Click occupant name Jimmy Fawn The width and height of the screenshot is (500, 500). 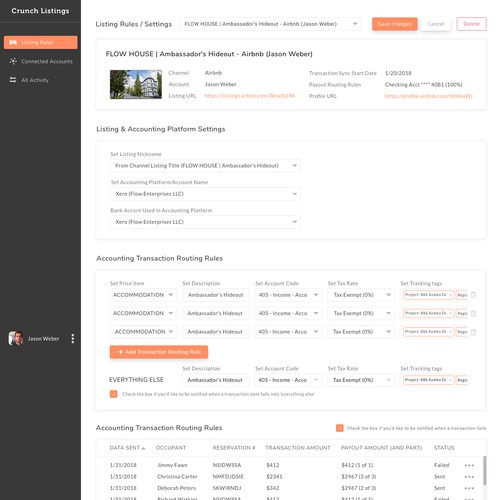pos(172,465)
